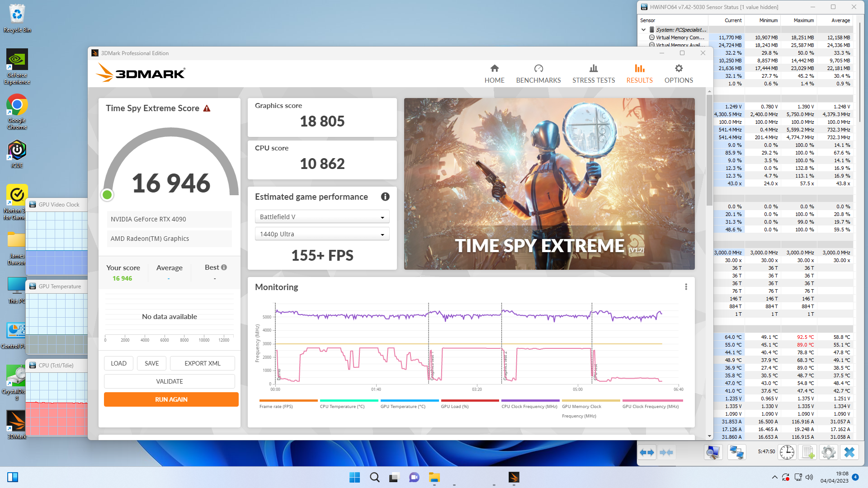This screenshot has width=868, height=488.
Task: Click the warning triangle beside Time Spy Extreme Score
Action: pyautogui.click(x=207, y=108)
